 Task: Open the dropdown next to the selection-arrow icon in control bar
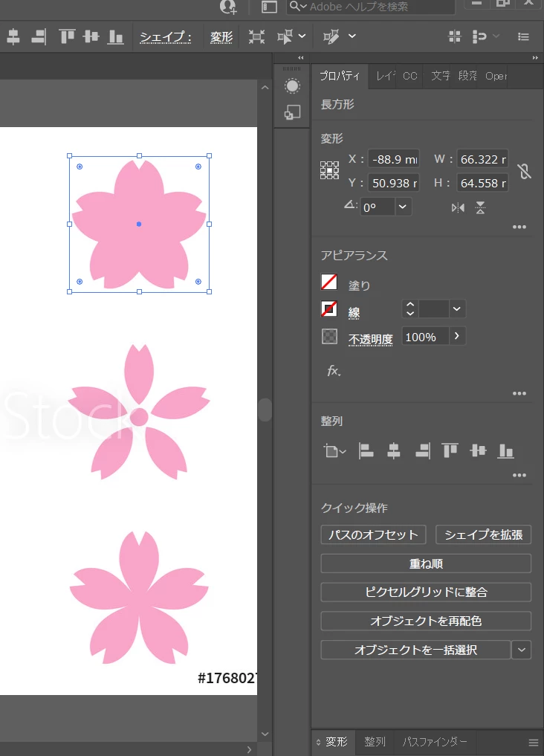[x=302, y=36]
